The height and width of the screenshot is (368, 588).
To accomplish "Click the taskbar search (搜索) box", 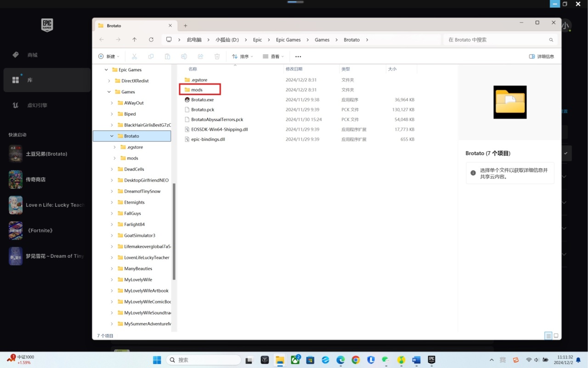I will coord(204,360).
